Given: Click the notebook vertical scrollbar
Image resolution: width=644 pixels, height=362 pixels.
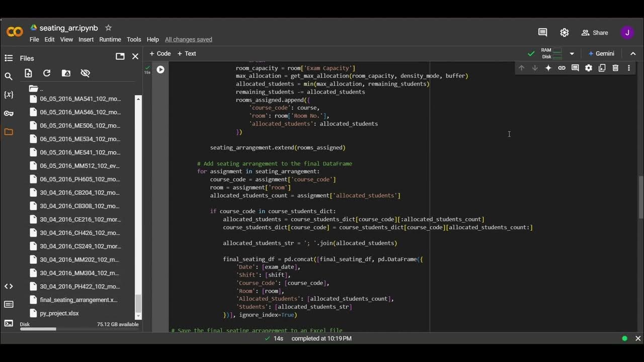Looking at the screenshot, I should pos(640,197).
